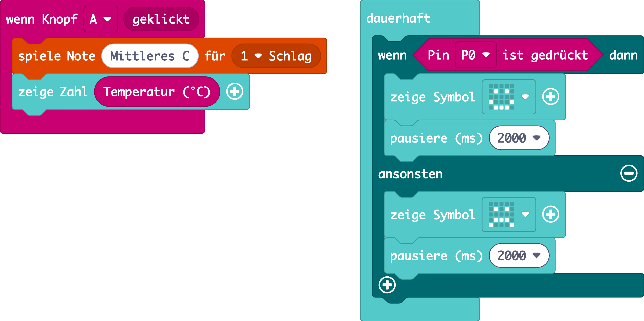This screenshot has width=644, height=321.
Task: Open the second 2000 ms pause dropdown
Action: point(519,256)
